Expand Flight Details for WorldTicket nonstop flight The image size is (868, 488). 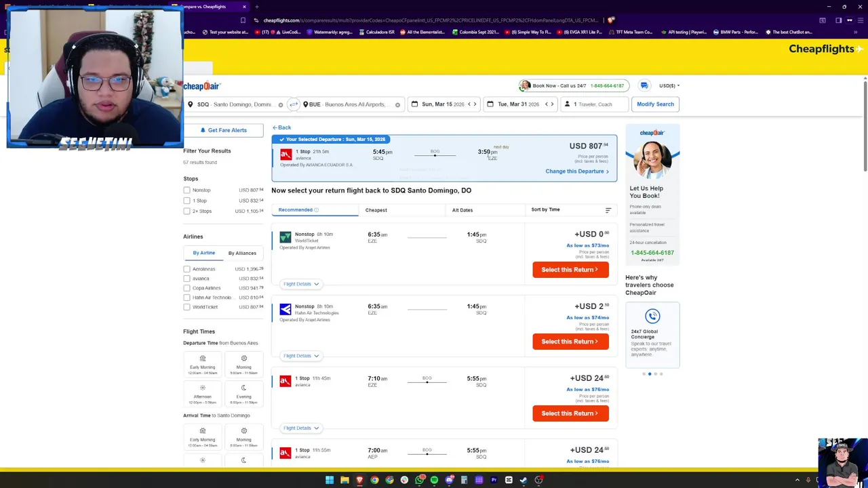click(x=301, y=284)
